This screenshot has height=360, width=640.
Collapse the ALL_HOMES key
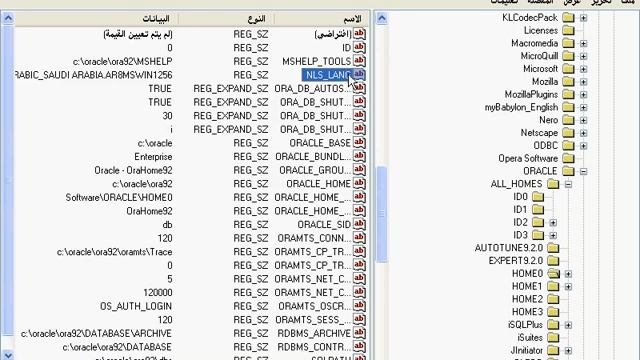[568, 184]
